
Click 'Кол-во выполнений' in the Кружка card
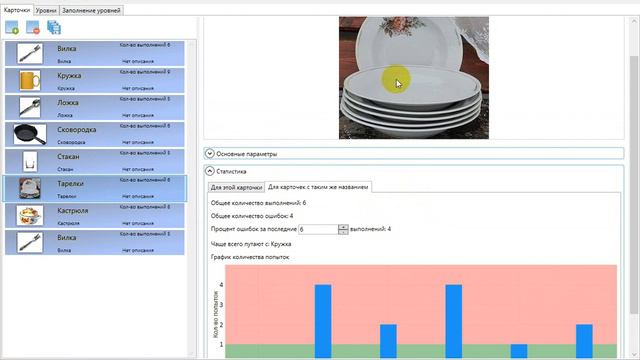click(x=145, y=72)
